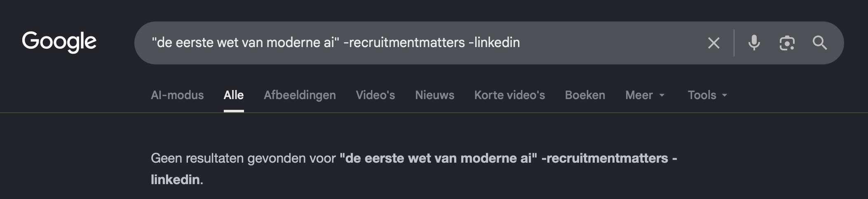This screenshot has height=199, width=868.
Task: Start voice search with the microphone icon
Action: (x=754, y=43)
